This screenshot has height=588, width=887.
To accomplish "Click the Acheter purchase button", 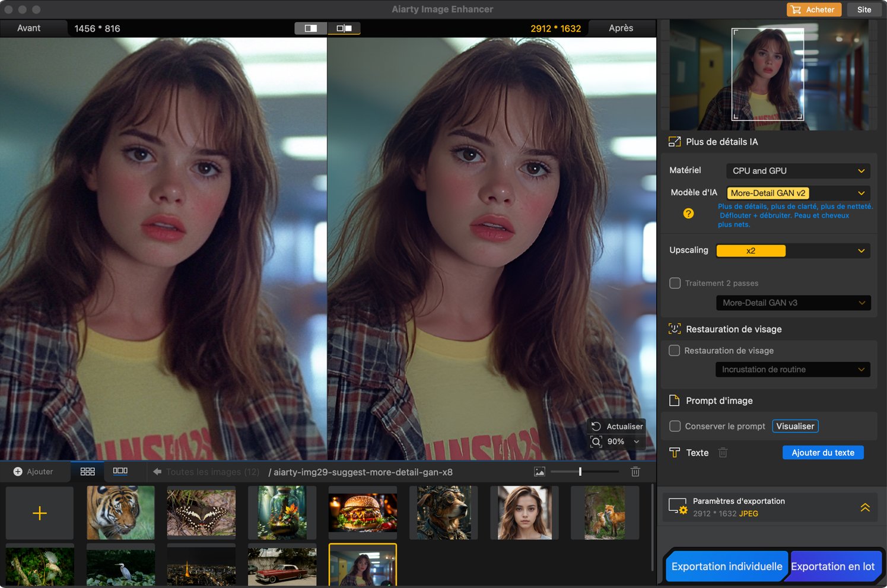I will point(813,9).
